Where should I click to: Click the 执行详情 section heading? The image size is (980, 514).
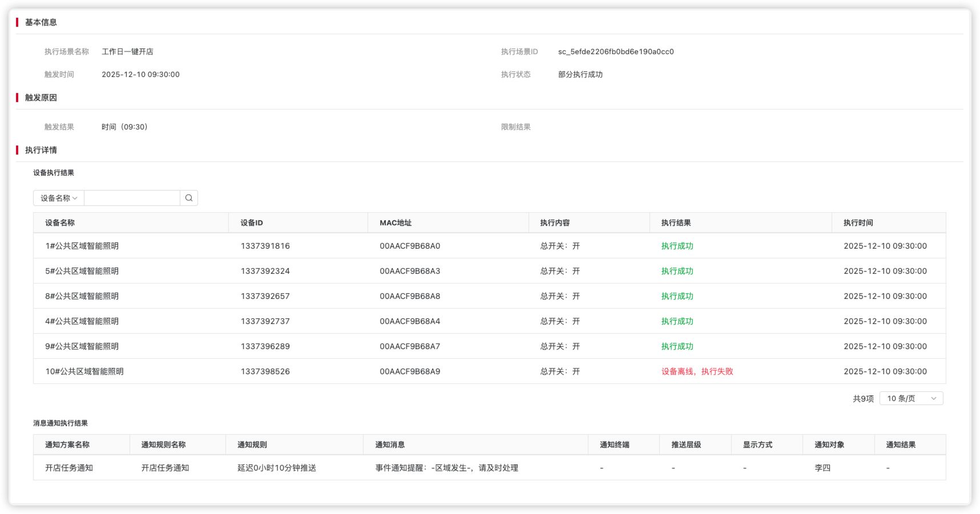click(x=41, y=150)
